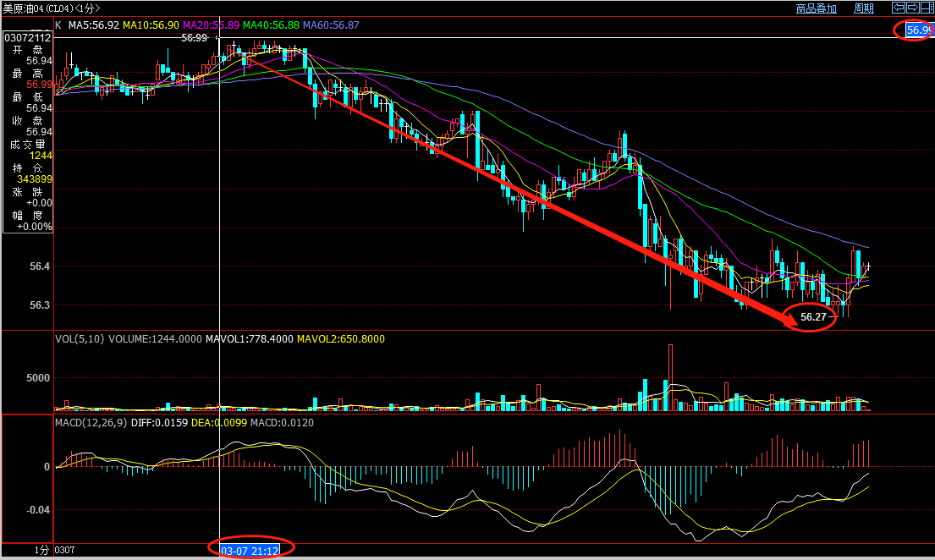Select the magenta MA20 indicator label
Screen dimensions: 935x560
click(x=211, y=25)
